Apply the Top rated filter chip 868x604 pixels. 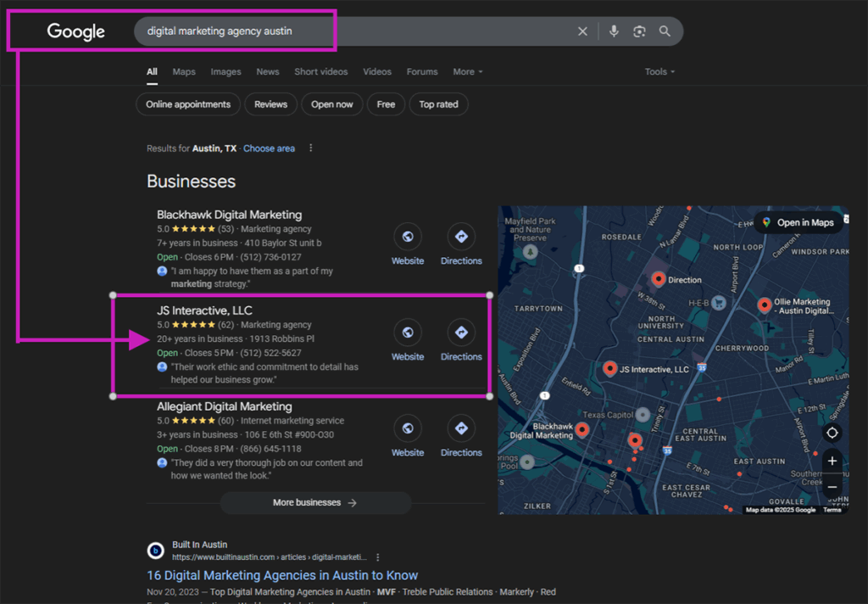point(438,104)
